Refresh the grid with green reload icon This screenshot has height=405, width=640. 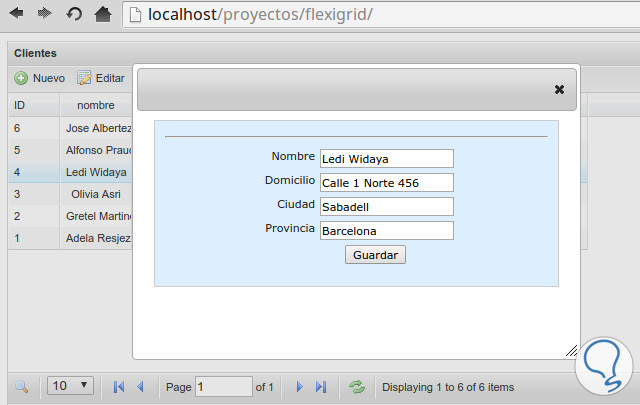point(357,387)
